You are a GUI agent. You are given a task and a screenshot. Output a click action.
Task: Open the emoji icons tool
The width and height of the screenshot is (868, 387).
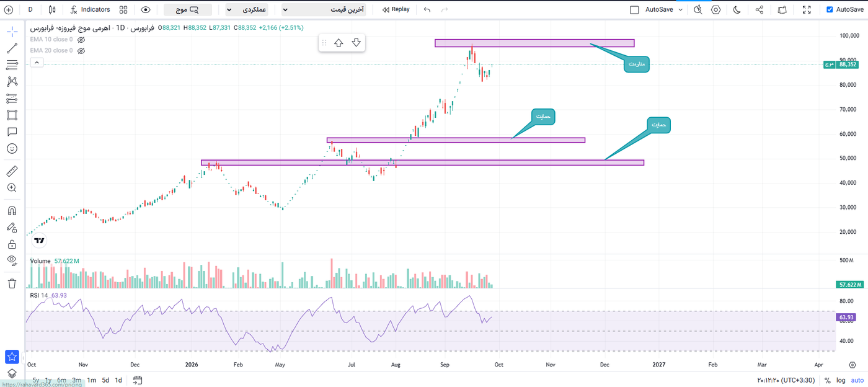[x=12, y=149]
